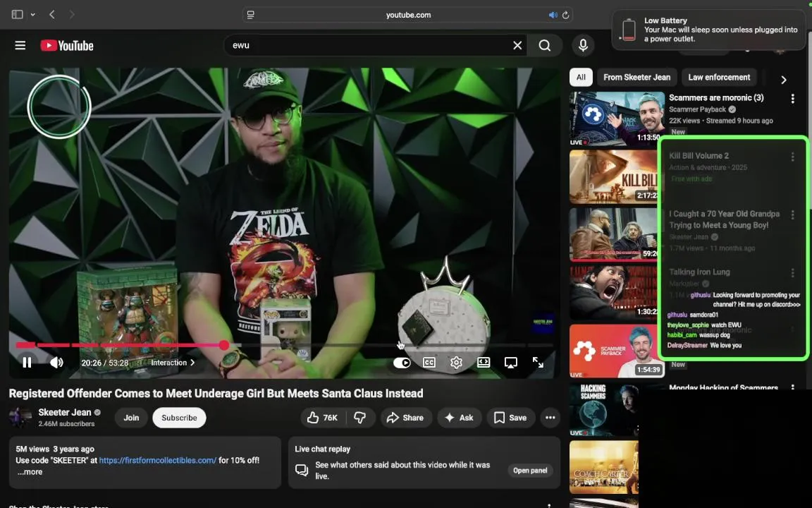The height and width of the screenshot is (508, 812).
Task: Dislike the video
Action: click(360, 417)
